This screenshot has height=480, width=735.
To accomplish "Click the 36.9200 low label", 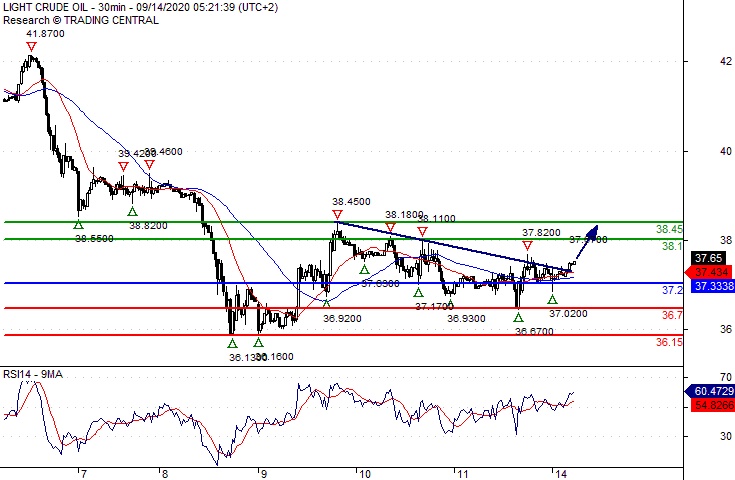I will (x=342, y=319).
